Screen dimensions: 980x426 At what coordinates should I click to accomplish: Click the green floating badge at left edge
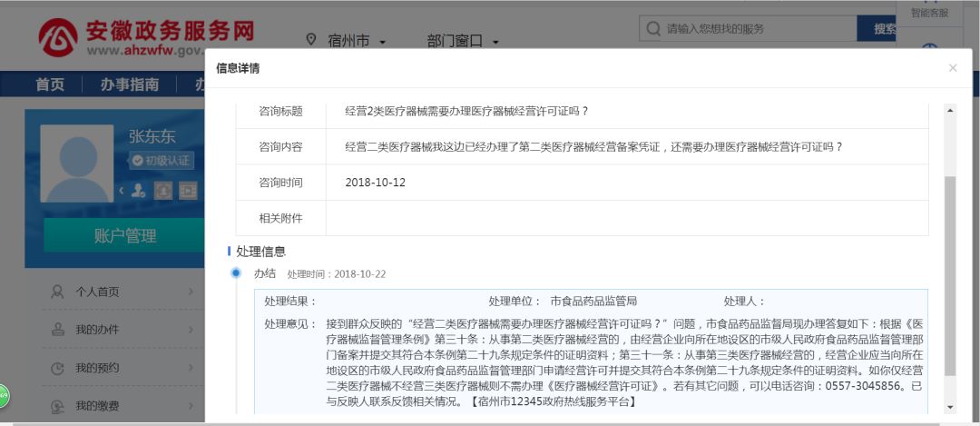point(5,396)
